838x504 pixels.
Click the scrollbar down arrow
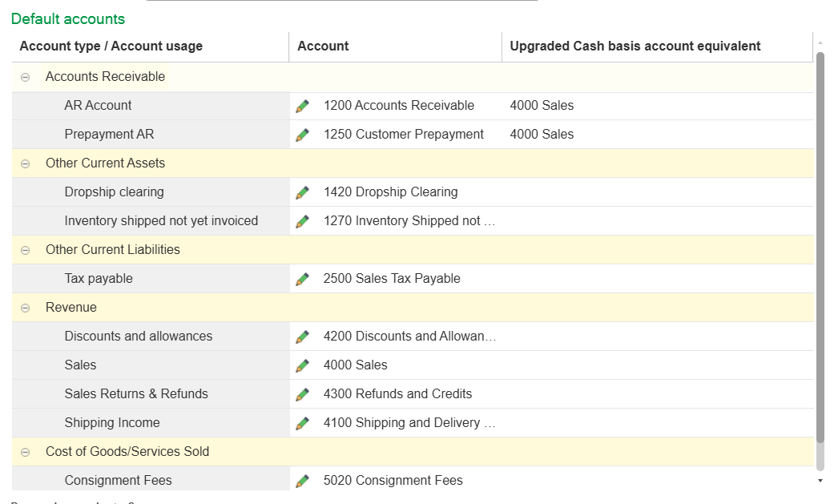[820, 481]
